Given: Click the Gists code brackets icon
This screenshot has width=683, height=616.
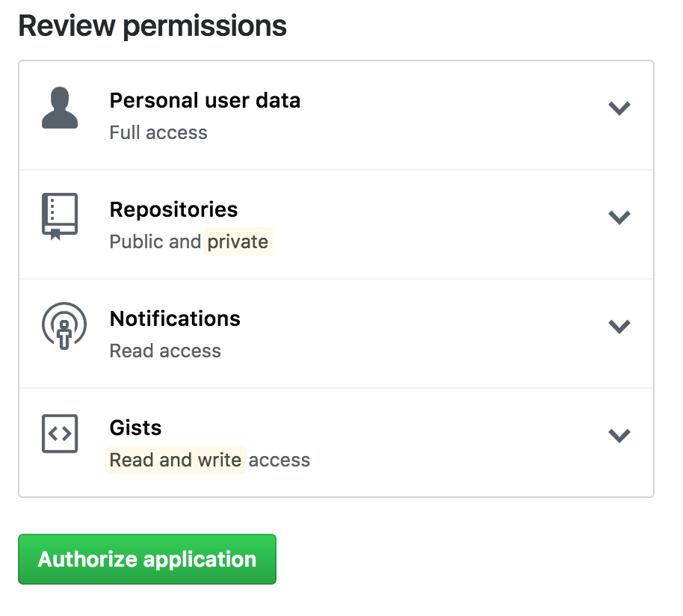Looking at the screenshot, I should coord(60,434).
